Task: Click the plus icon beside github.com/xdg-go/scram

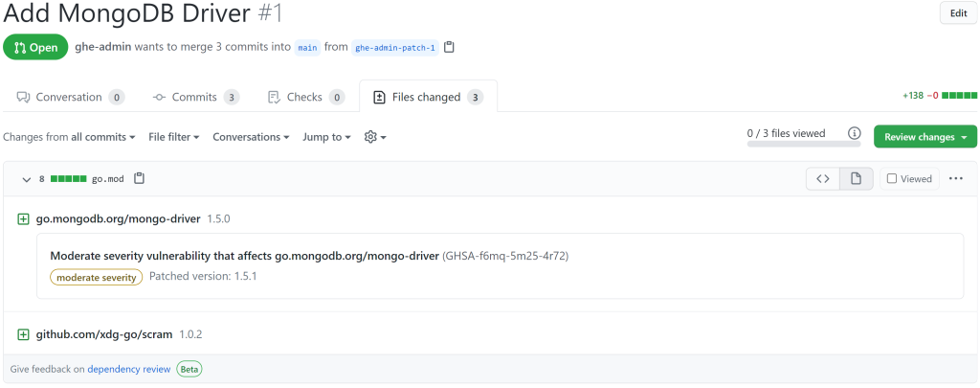Action: click(x=23, y=335)
